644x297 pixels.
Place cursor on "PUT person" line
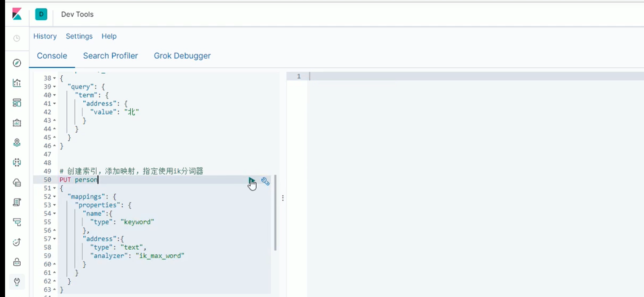(79, 180)
